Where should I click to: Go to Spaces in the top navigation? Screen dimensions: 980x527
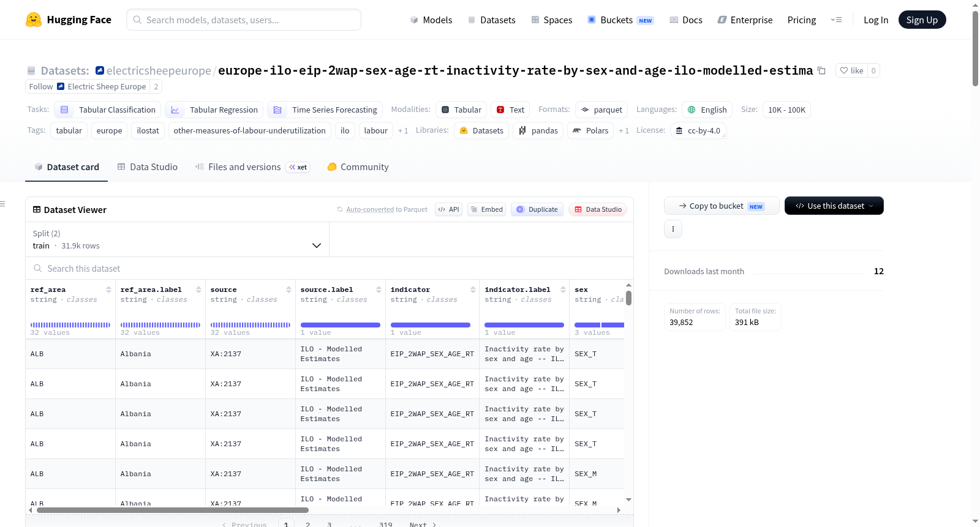tap(552, 20)
